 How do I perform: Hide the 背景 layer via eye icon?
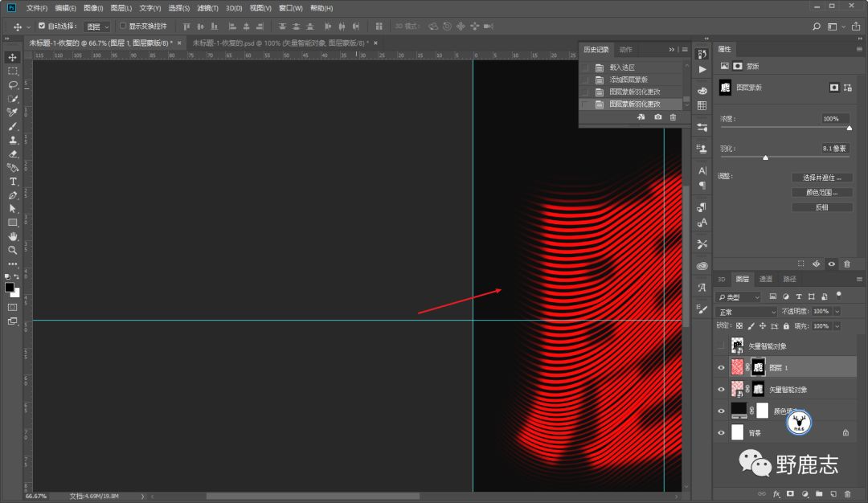pos(721,432)
